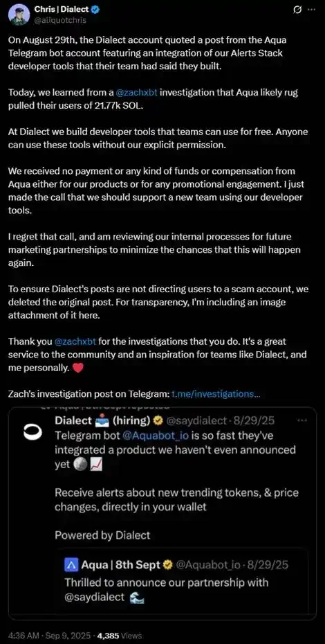Image resolution: width=325 pixels, height=644 pixels.
Task: Click the 4:36 AM · Sep 9, 2025 timestamp
Action: click(x=48, y=636)
